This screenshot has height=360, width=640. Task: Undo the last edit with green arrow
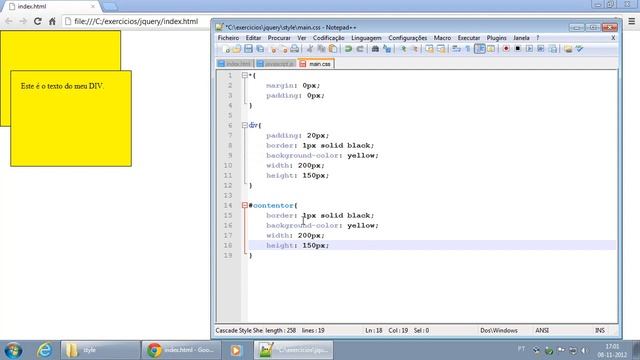(348, 49)
